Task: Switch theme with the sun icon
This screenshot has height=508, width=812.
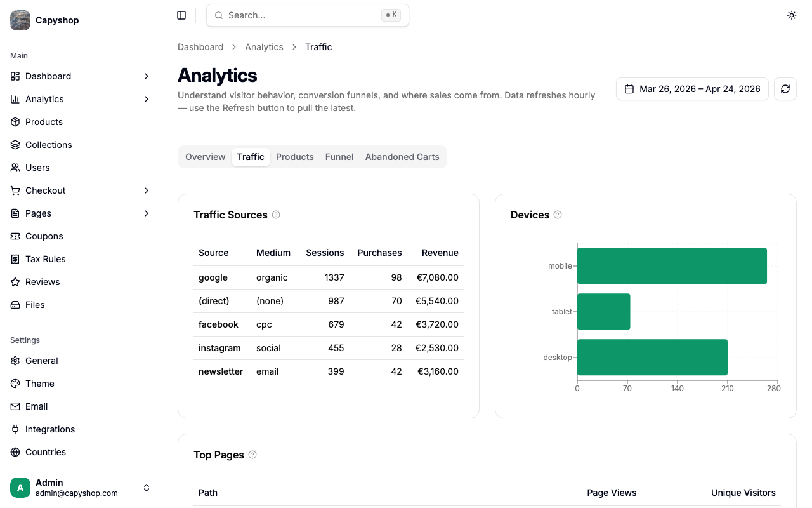Action: [792, 15]
